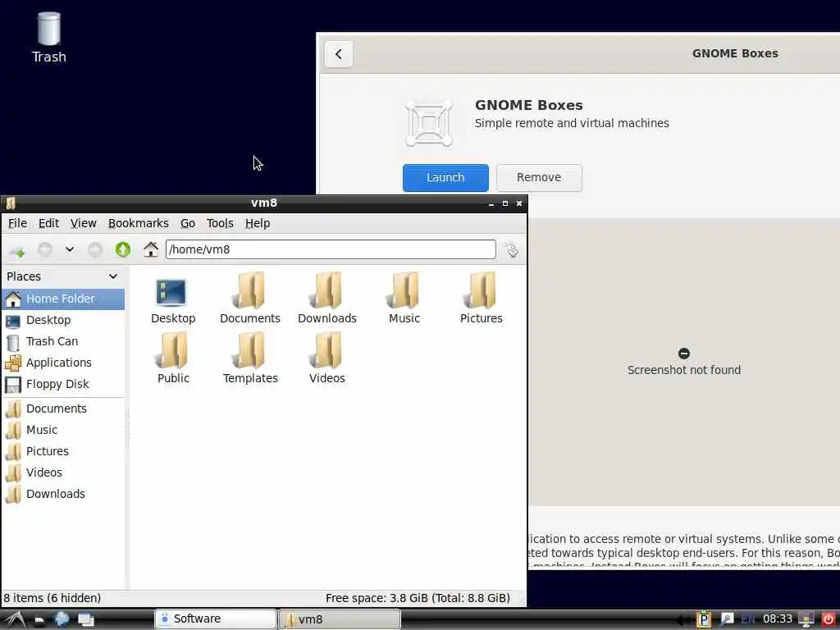840x630 pixels.
Task: Expand the history dropdown arrow
Action: pos(70,249)
